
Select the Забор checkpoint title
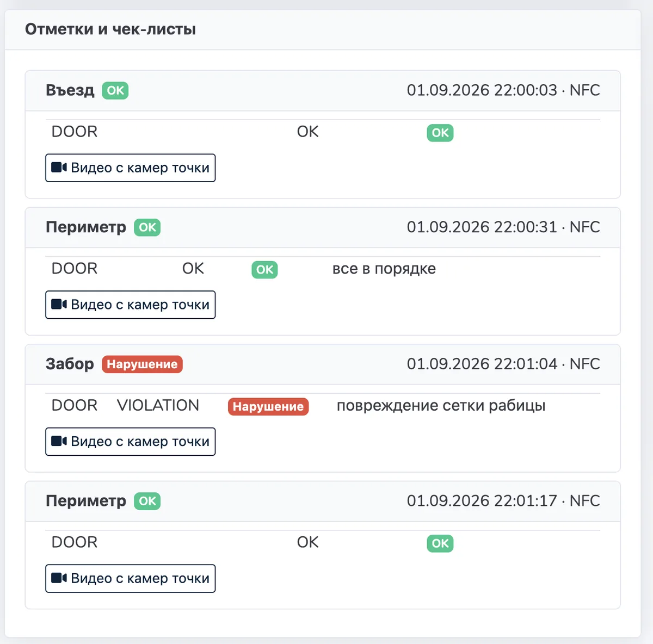(x=70, y=364)
